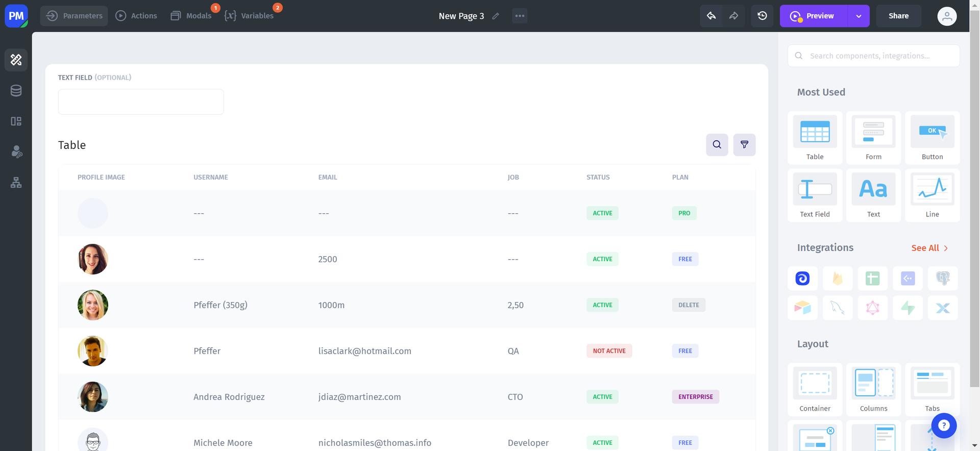Screen dimensions: 980x451
Task: Click the PM app logo
Action: (x=16, y=16)
